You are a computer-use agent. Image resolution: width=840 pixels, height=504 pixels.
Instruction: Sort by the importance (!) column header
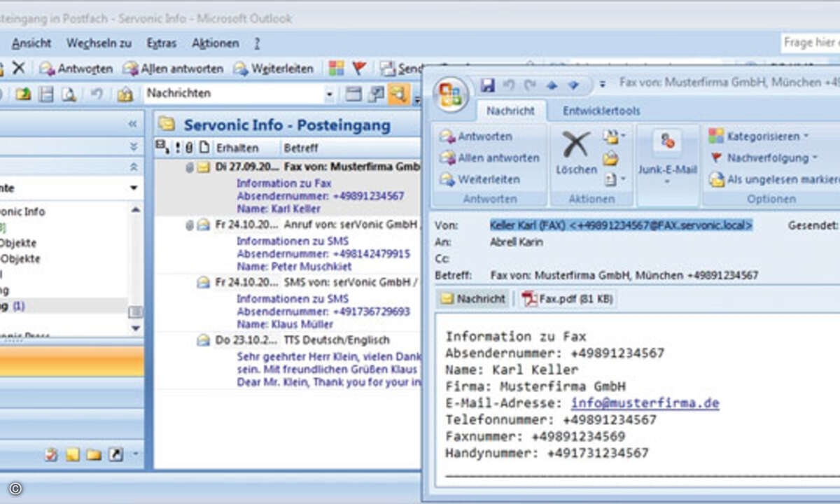coord(178,148)
